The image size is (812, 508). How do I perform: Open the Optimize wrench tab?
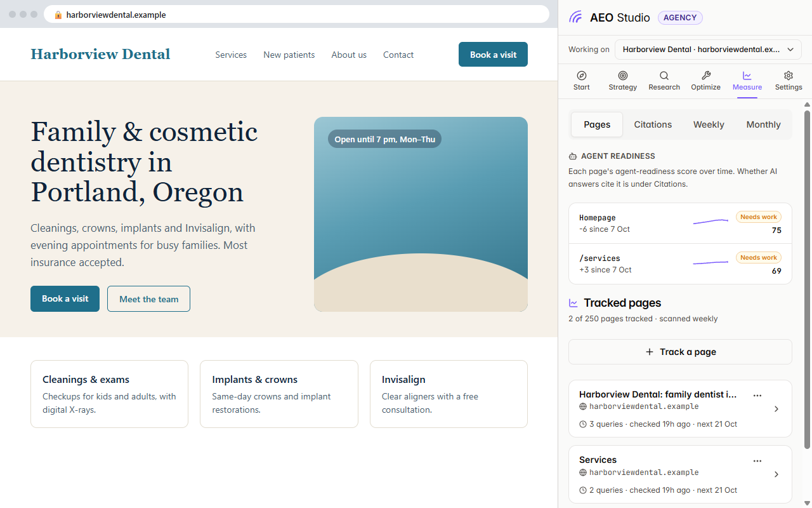(706, 81)
